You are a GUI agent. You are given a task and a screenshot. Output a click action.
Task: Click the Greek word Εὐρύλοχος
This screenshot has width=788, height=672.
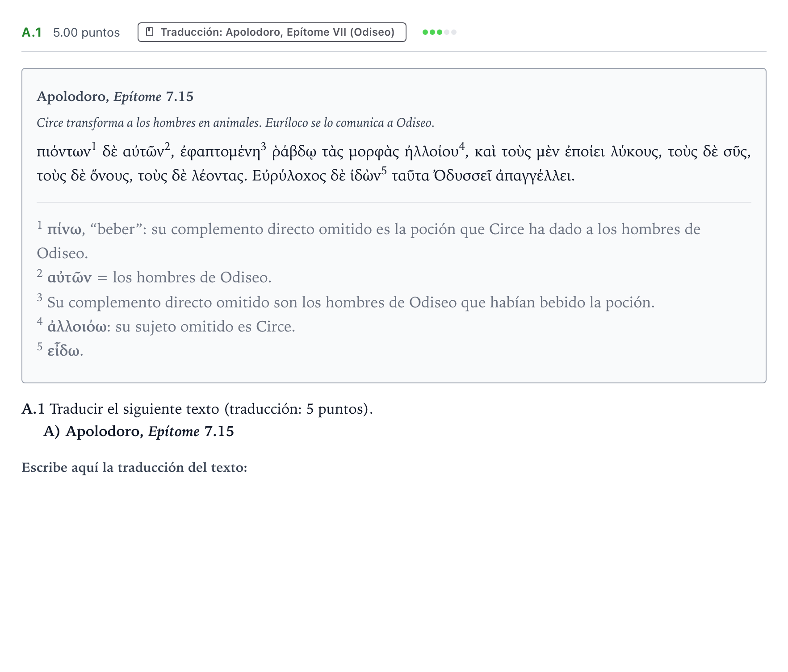[x=289, y=176]
